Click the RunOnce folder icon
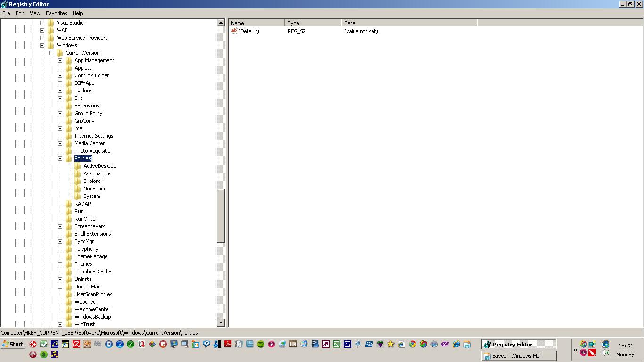 69,219
